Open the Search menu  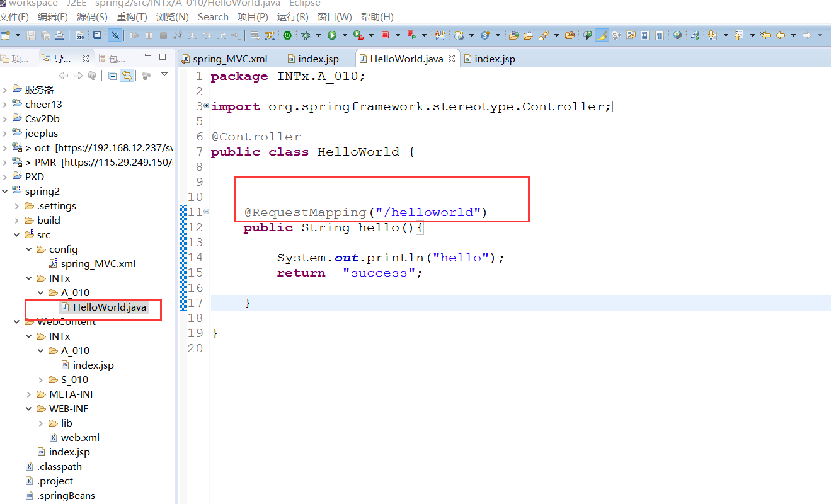(x=213, y=16)
